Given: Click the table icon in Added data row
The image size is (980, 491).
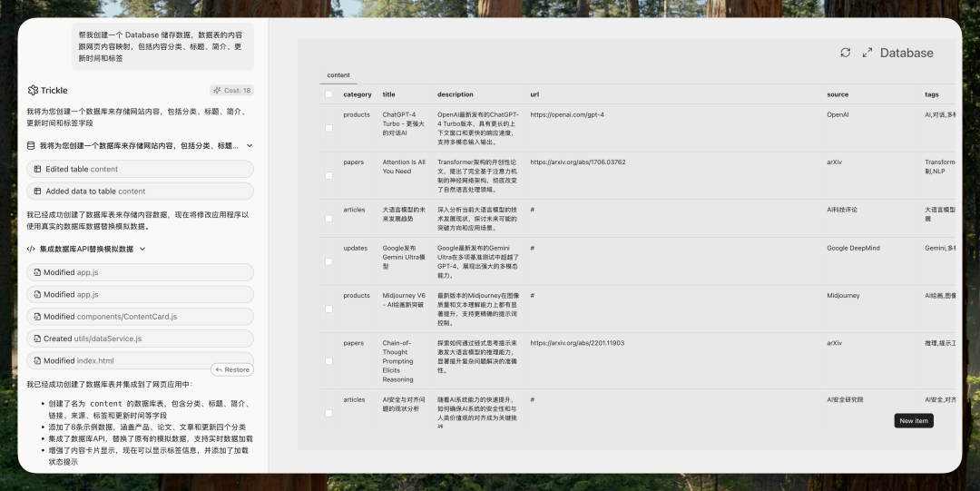Looking at the screenshot, I should (37, 191).
